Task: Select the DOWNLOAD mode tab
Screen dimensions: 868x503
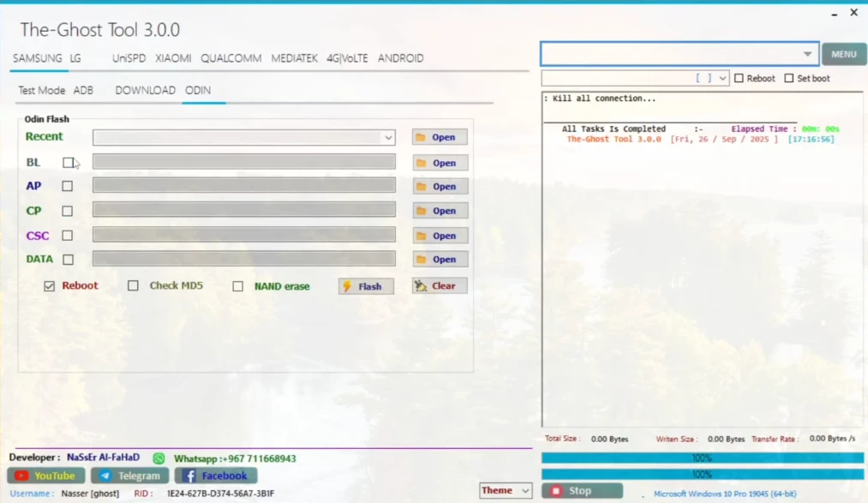Action: click(145, 89)
